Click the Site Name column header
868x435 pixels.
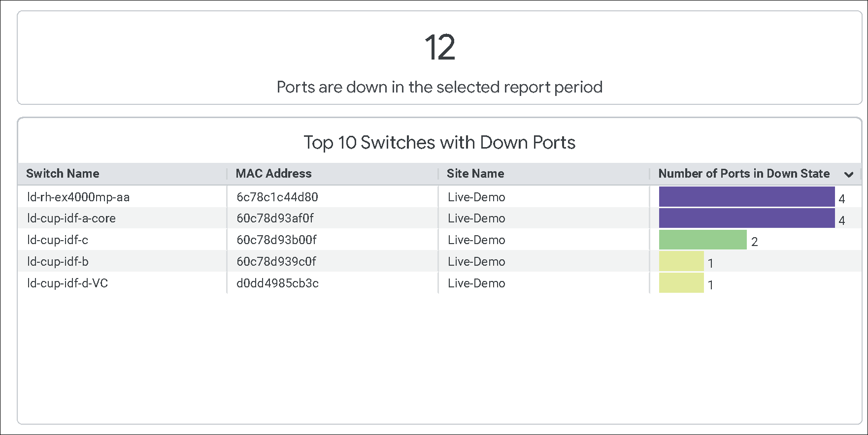[x=475, y=174]
